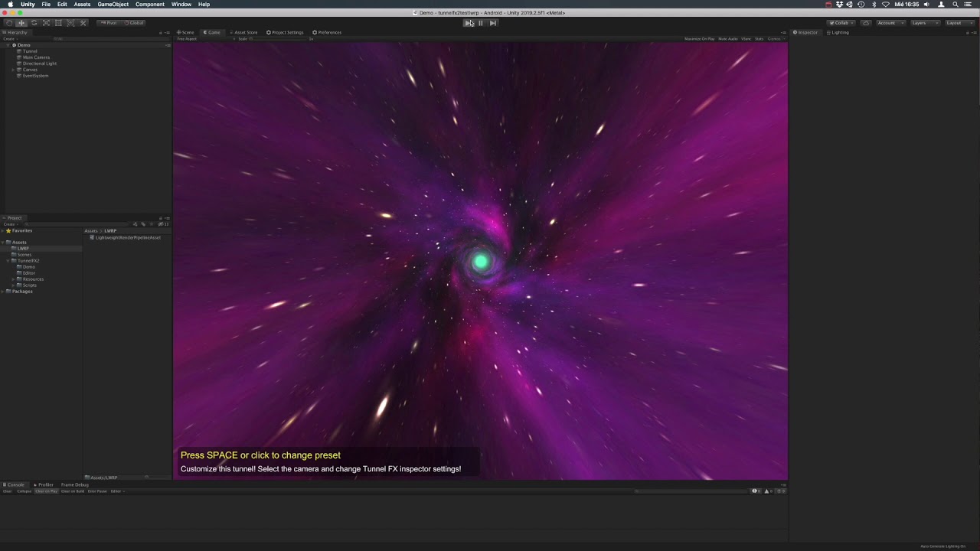Click the console Clear button
Viewport: 980px width, 551px height.
8,491
